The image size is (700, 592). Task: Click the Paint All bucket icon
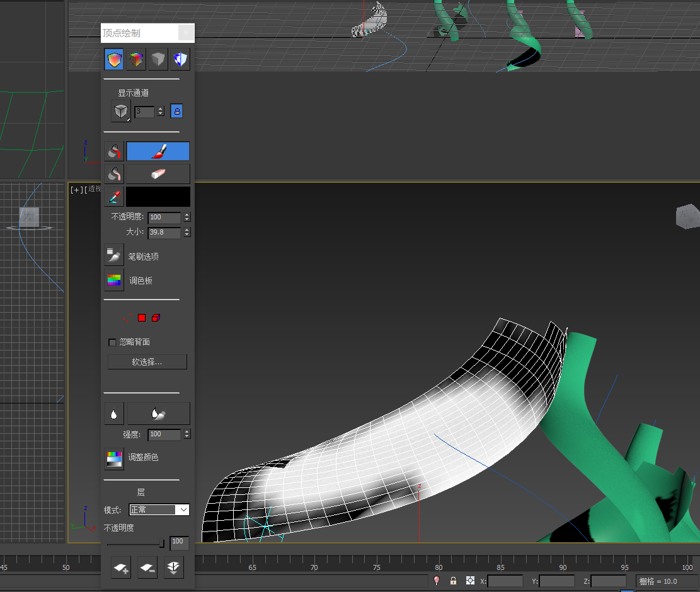point(114,151)
